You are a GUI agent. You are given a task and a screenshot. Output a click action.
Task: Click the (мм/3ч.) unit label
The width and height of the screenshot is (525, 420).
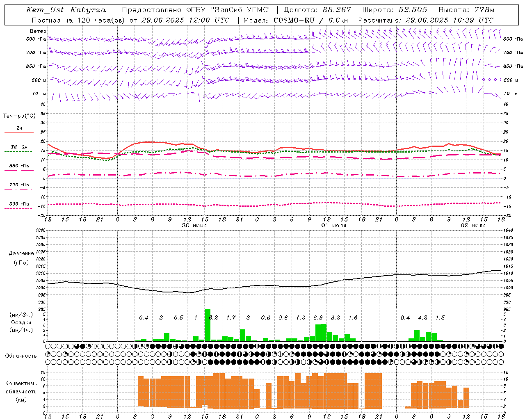click(x=21, y=315)
